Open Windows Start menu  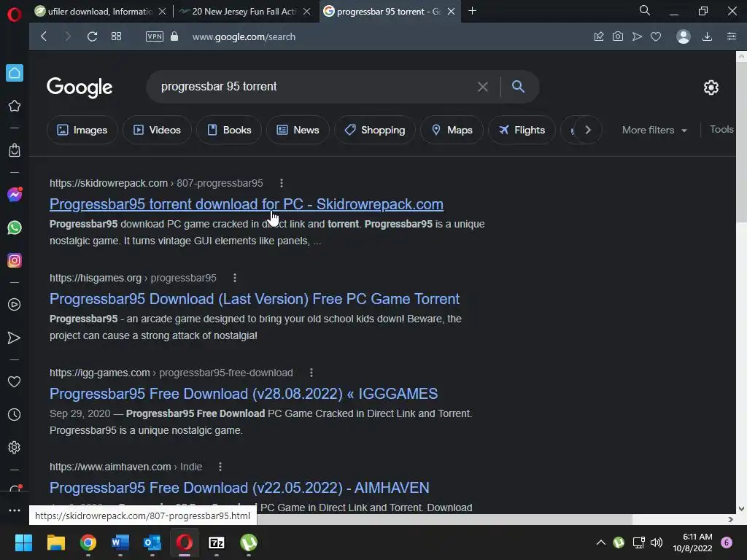coord(23,542)
